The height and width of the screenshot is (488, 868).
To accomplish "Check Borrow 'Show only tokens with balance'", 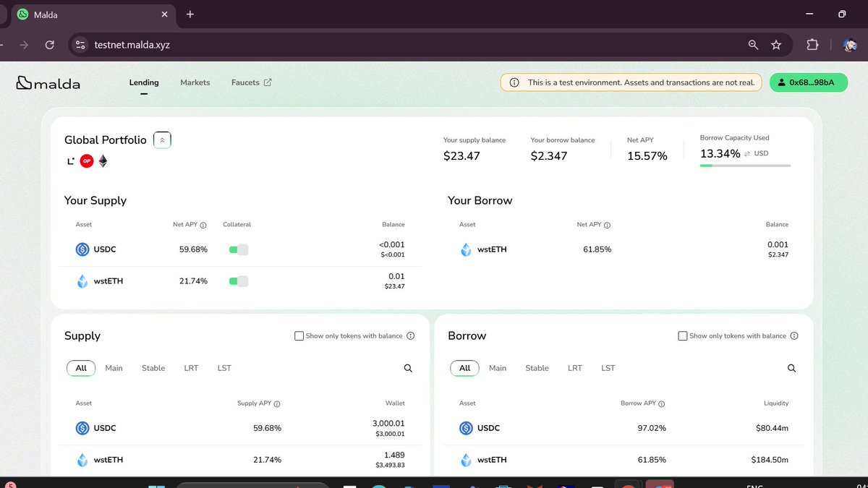I will pyautogui.click(x=683, y=336).
